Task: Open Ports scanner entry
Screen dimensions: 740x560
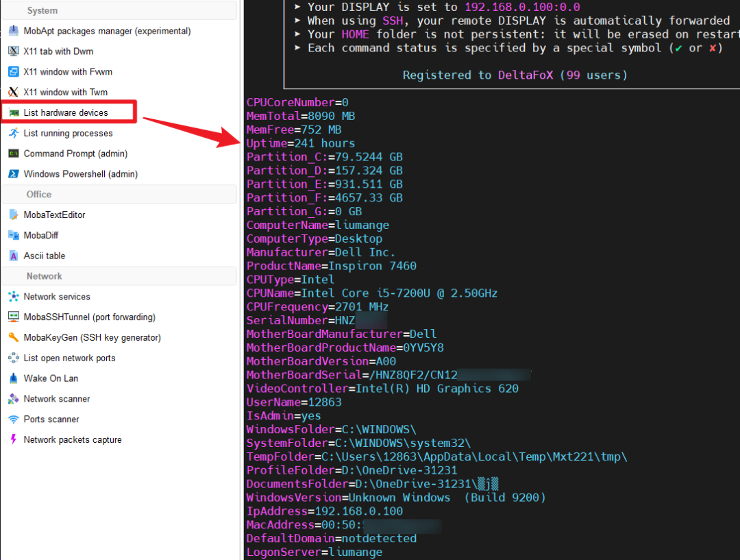Action: (x=51, y=419)
